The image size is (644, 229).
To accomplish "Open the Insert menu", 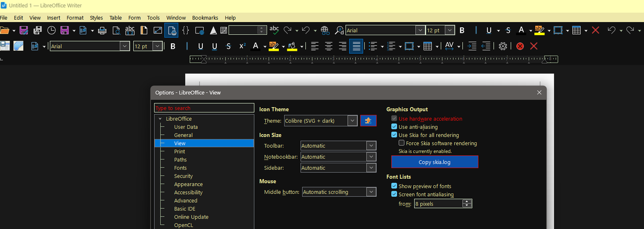I will click(x=53, y=18).
